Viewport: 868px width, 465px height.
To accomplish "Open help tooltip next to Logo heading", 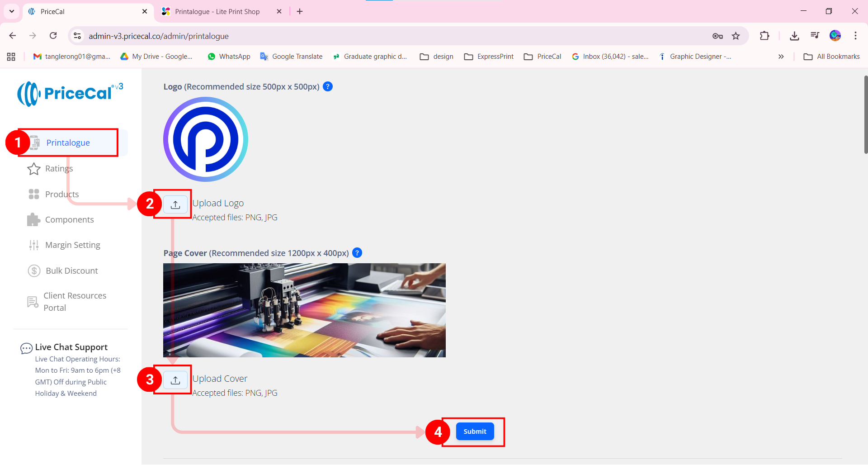I will [328, 86].
